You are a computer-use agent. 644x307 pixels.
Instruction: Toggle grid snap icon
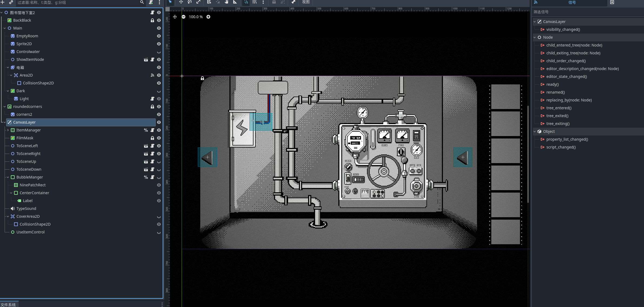pos(255,2)
